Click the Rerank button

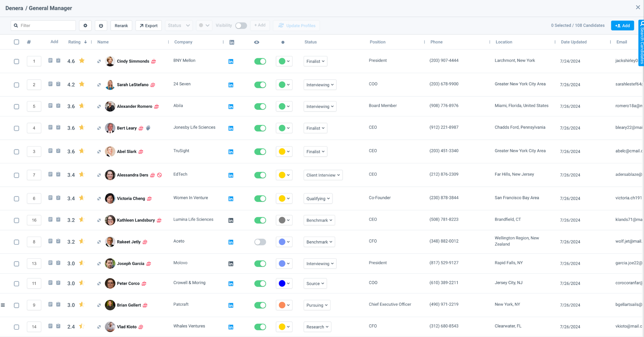(x=121, y=25)
